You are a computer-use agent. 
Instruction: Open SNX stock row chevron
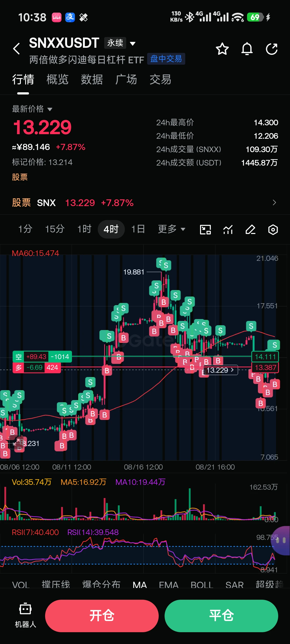[274, 203]
